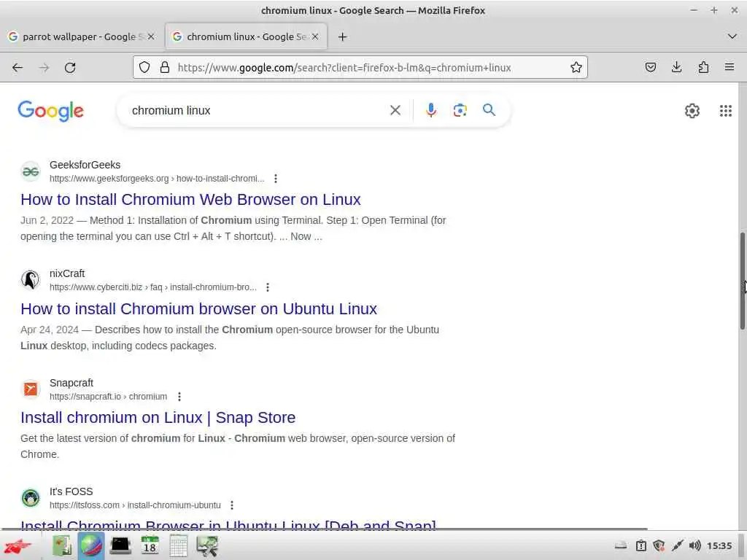Viewport: 747px width, 560px height.
Task: Click the GeeksforGeeks site favicon
Action: coord(31,171)
